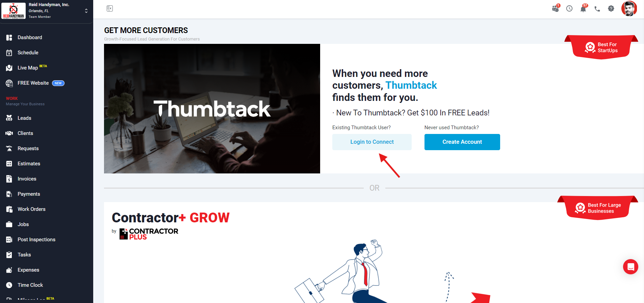Open the help question mark icon

click(611, 8)
